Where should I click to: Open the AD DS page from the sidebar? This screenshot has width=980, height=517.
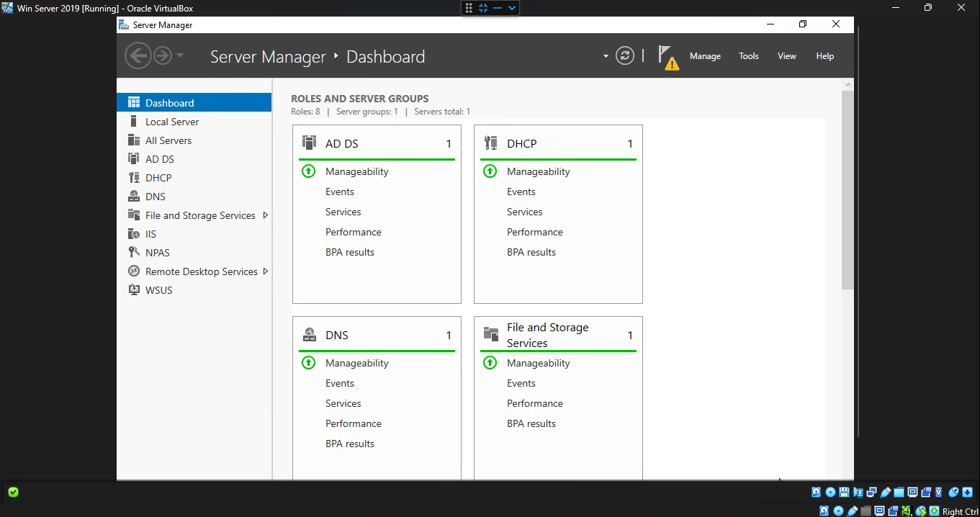coord(194,159)
